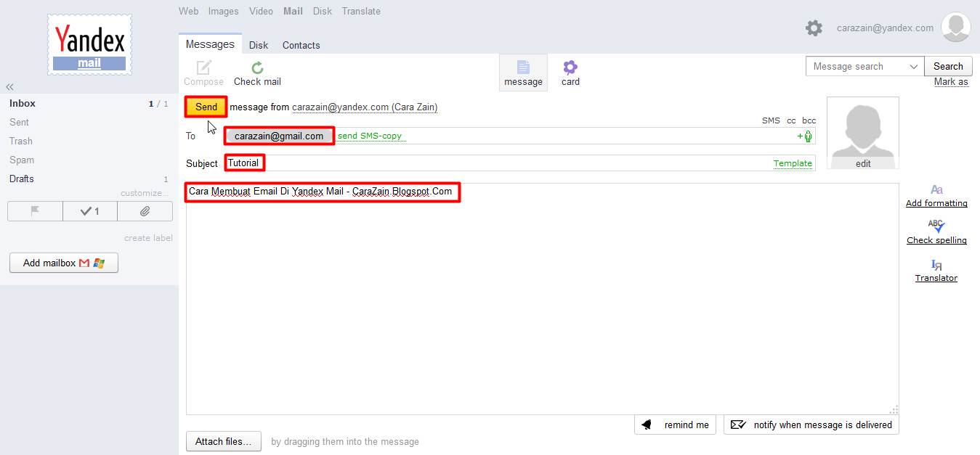Open Web in top navigation
This screenshot has height=455, width=980.
tap(189, 11)
